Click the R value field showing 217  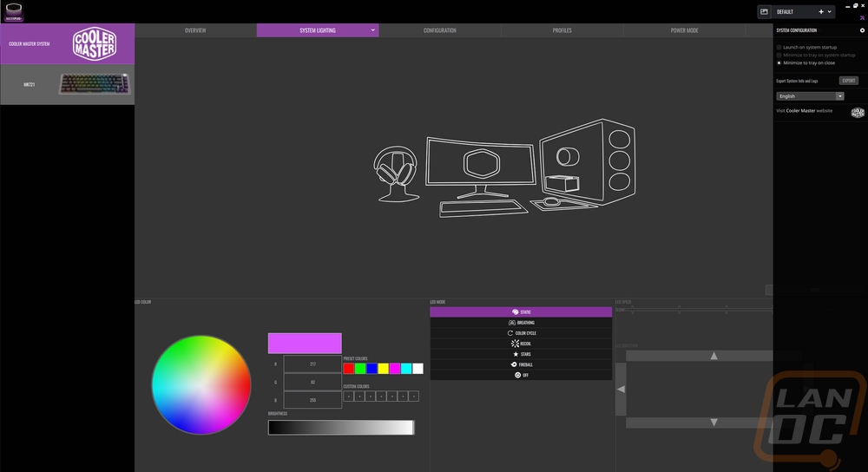click(312, 364)
